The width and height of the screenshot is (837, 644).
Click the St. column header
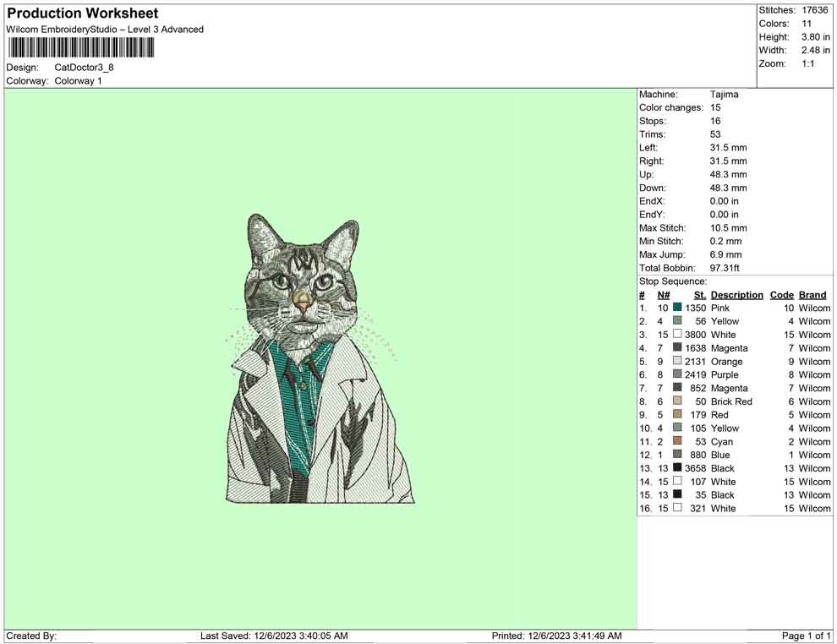point(699,295)
